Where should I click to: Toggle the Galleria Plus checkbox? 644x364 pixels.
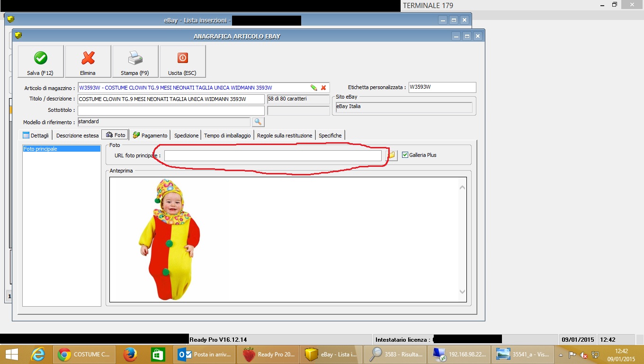[405, 155]
